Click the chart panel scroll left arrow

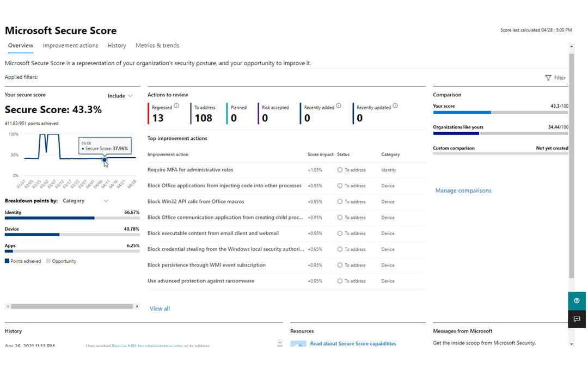(x=8, y=306)
